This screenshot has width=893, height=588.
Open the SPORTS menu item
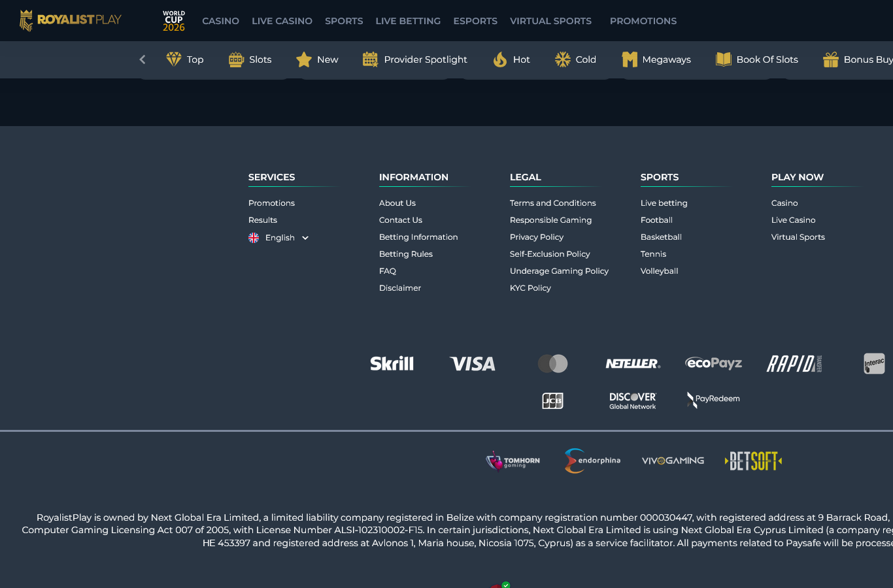click(344, 21)
